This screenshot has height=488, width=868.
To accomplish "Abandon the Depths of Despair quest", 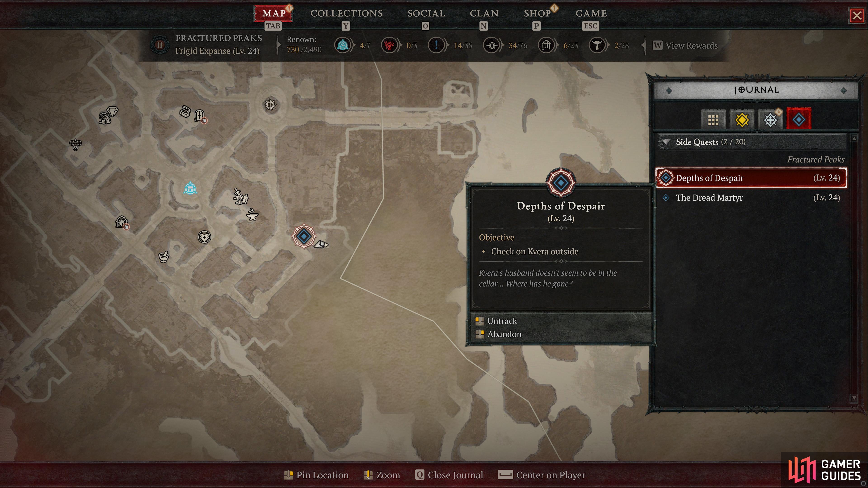I will pyautogui.click(x=504, y=334).
